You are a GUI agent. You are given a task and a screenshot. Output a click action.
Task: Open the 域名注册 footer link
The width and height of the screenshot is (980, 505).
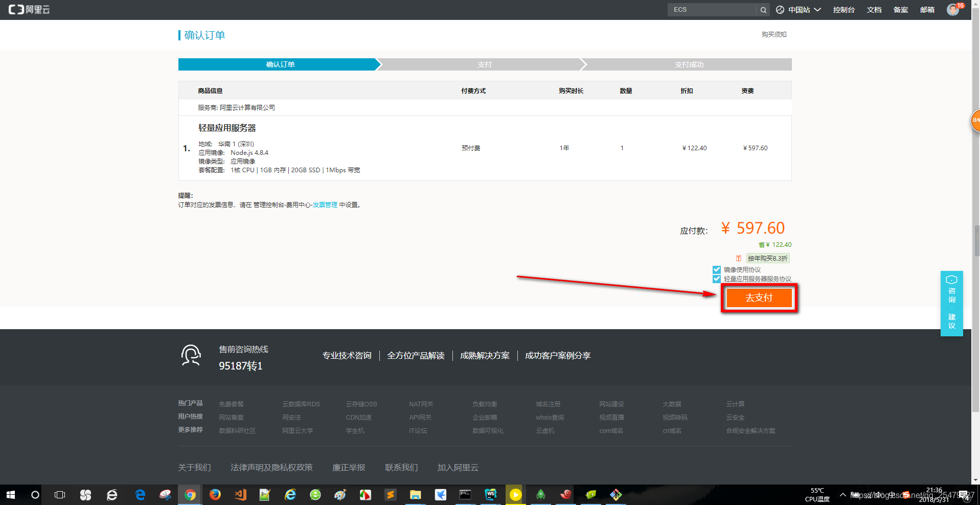point(548,404)
